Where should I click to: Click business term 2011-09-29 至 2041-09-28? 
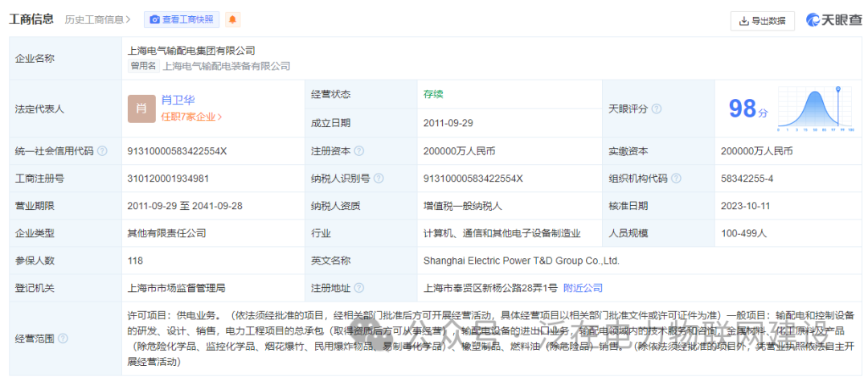click(x=185, y=206)
